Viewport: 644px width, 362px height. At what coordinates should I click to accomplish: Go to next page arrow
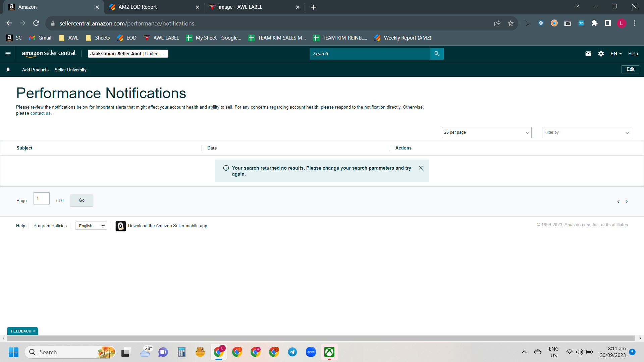click(x=627, y=202)
